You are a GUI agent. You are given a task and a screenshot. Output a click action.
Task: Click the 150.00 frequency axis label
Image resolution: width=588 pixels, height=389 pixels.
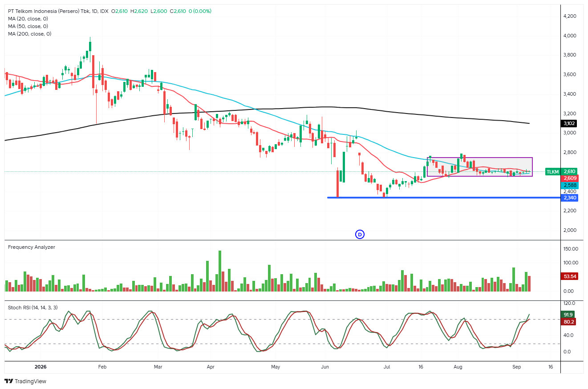[571, 249]
